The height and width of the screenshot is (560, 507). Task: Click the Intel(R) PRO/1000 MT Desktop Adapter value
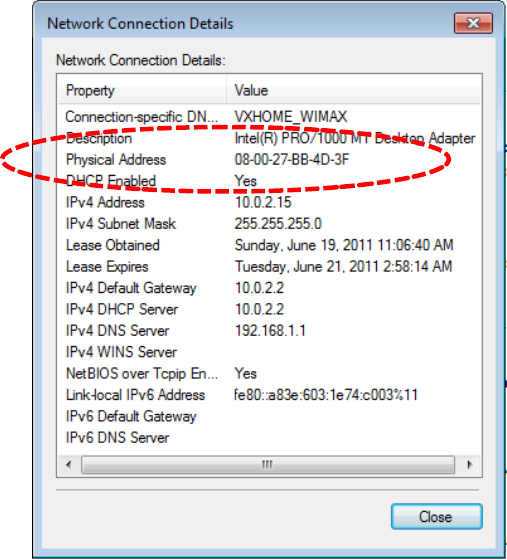point(355,139)
